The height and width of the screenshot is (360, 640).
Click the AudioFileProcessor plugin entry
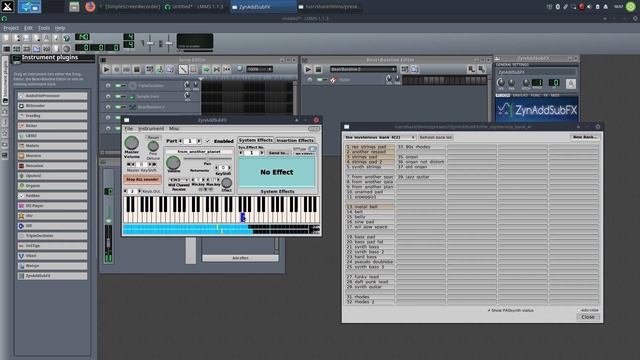(x=52, y=96)
